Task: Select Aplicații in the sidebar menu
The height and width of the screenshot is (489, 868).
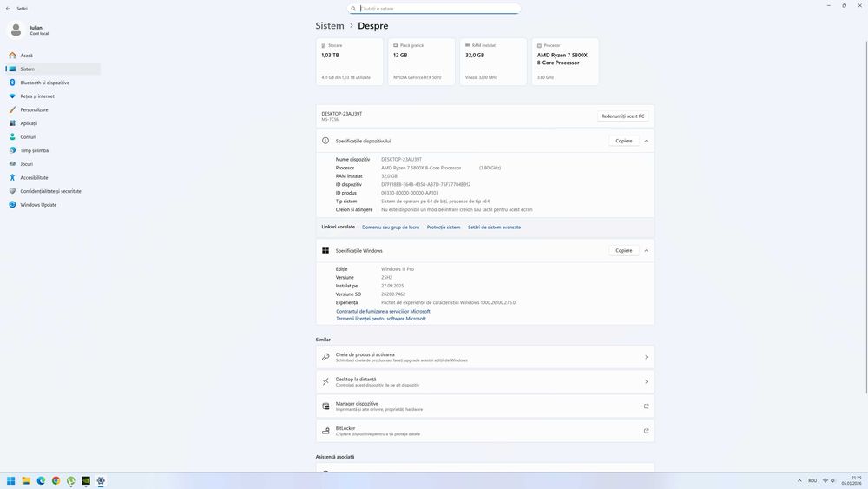Action: pyautogui.click(x=29, y=123)
